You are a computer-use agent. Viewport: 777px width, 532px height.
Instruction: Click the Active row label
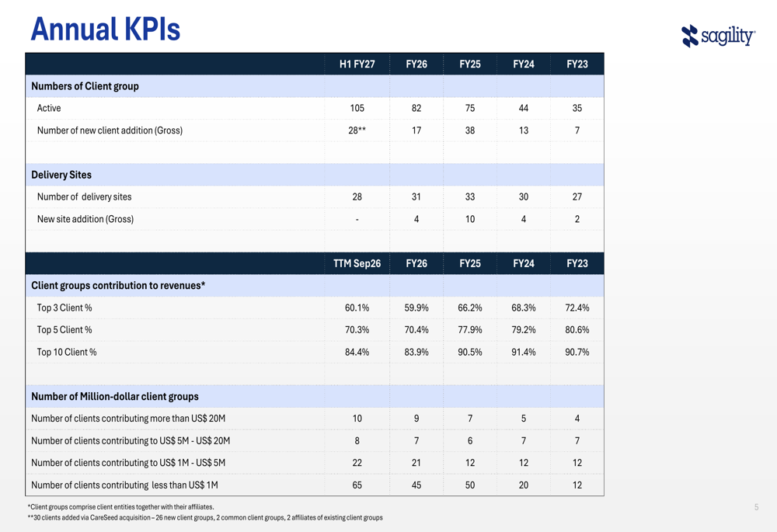pyautogui.click(x=49, y=108)
